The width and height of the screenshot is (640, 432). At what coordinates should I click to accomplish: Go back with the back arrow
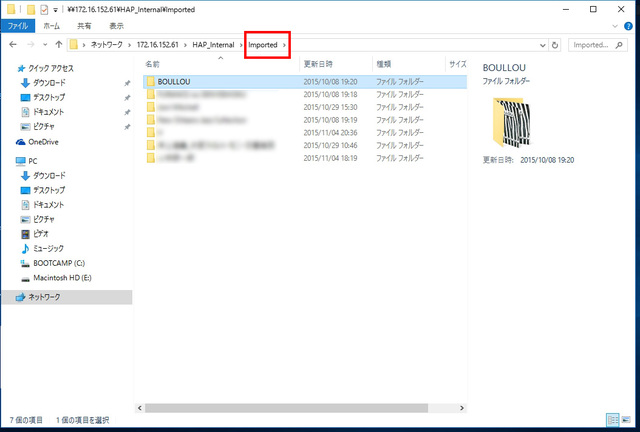coord(13,45)
